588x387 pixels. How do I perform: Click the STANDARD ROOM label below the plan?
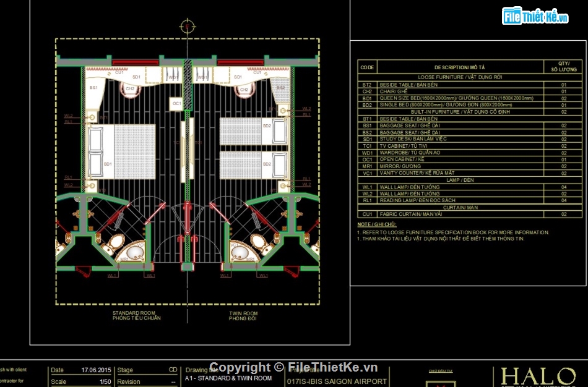(x=136, y=316)
